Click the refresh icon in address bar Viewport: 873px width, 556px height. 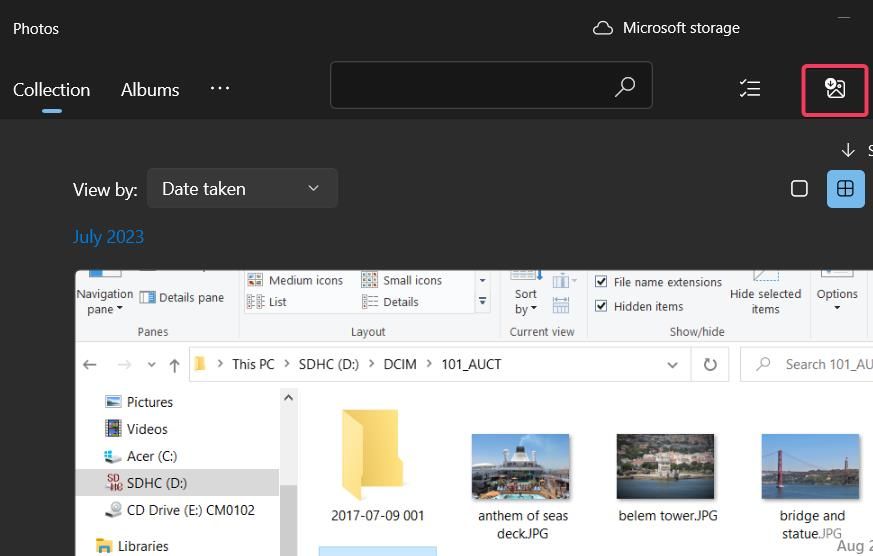tap(710, 365)
